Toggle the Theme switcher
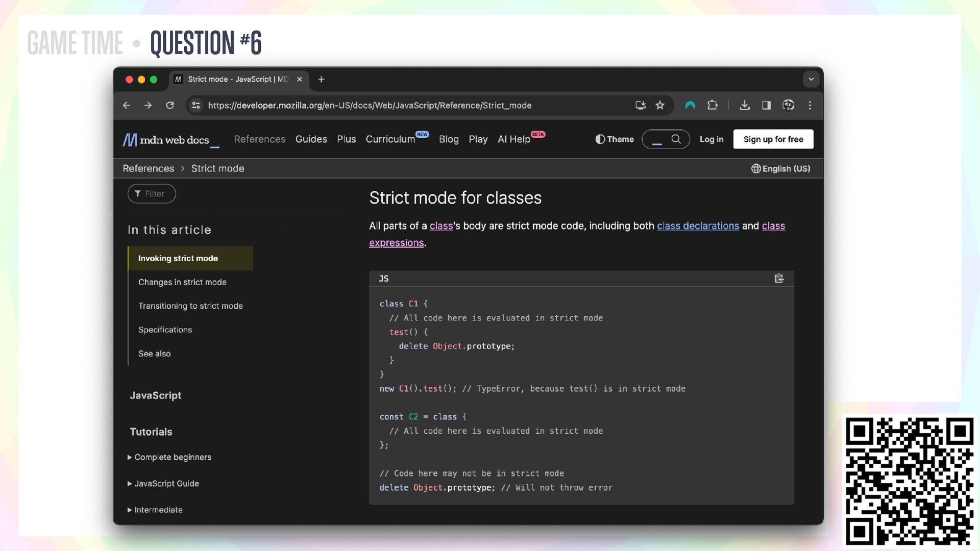Viewport: 980px width, 551px height. [615, 139]
